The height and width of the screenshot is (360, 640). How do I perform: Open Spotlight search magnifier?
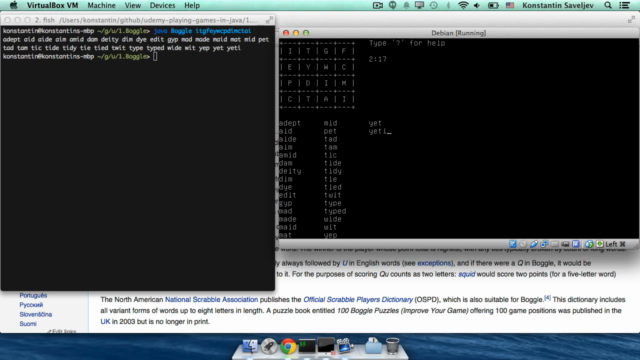pyautogui.click(x=608, y=5)
